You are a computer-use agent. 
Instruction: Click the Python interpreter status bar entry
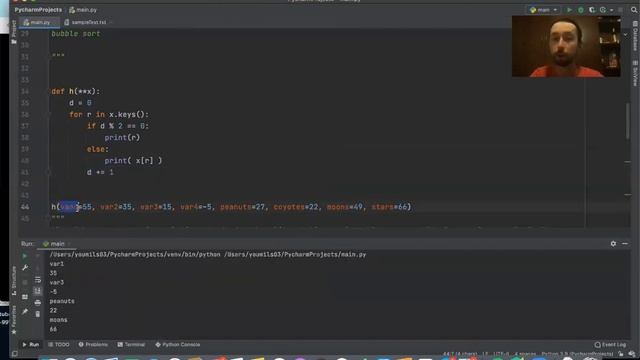(577, 354)
